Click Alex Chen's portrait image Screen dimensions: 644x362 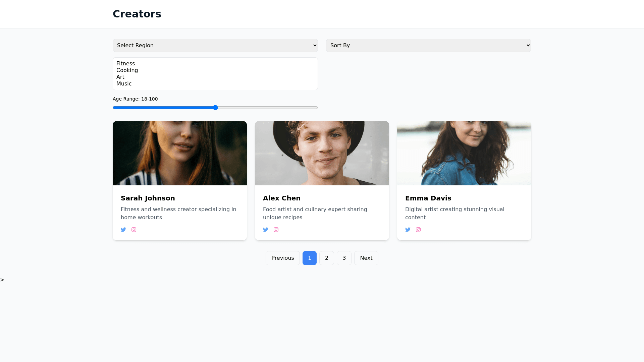322,153
